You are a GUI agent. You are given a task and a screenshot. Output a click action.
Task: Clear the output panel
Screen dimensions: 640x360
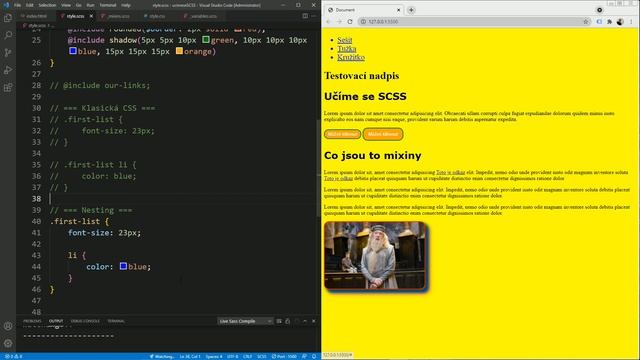[x=279, y=321]
